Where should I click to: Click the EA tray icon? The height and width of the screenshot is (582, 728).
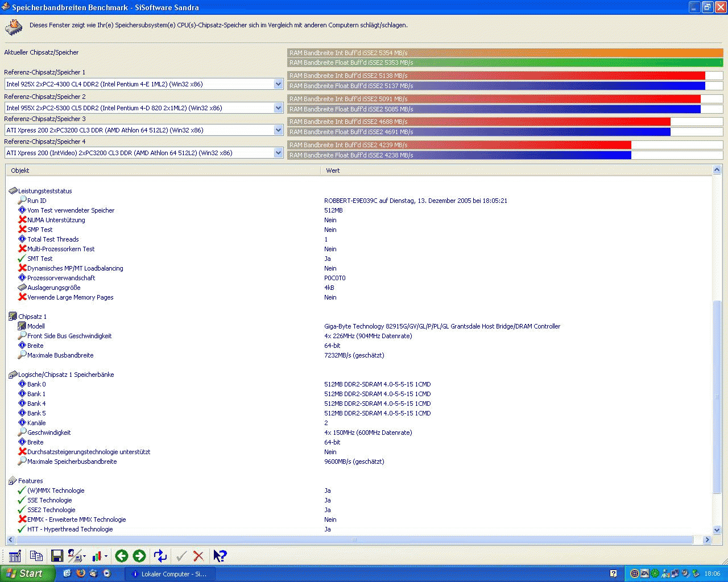[644, 573]
